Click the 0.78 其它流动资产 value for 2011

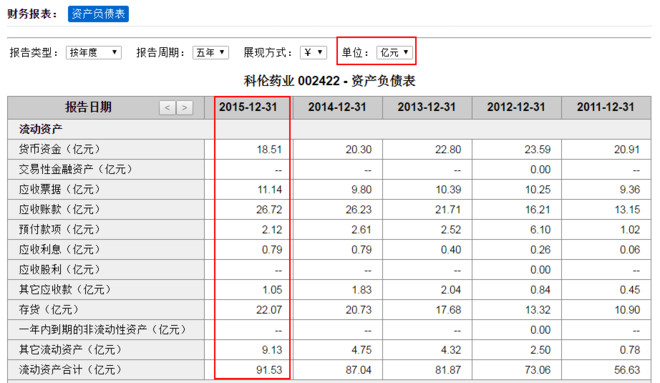pos(630,350)
